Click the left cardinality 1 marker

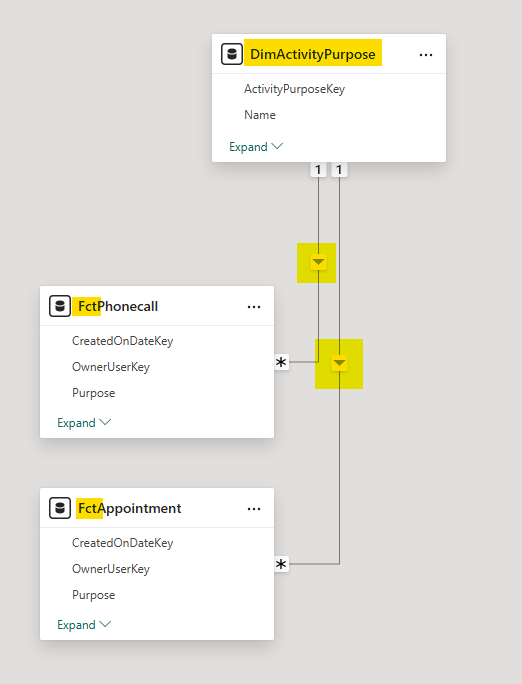coord(318,169)
